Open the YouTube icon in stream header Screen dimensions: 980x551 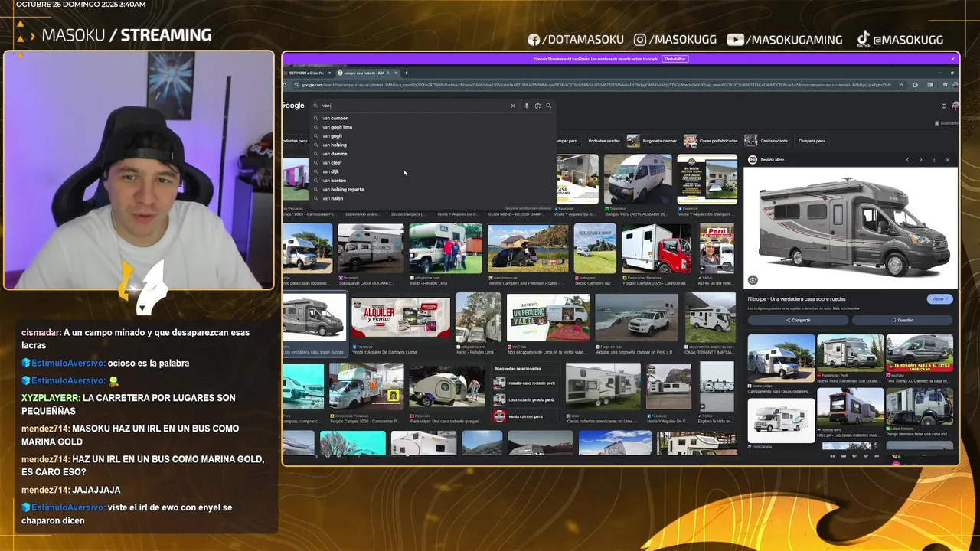(735, 40)
